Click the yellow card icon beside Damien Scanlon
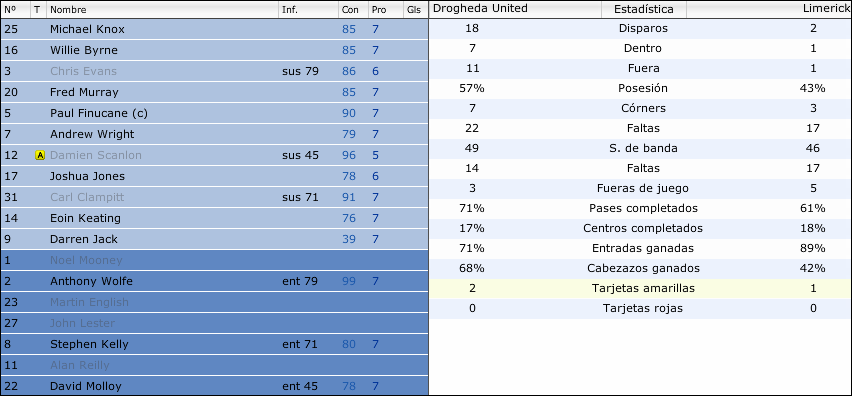 (x=40, y=155)
